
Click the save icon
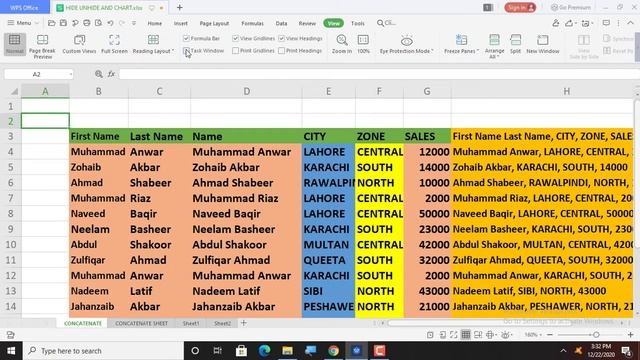click(x=63, y=23)
